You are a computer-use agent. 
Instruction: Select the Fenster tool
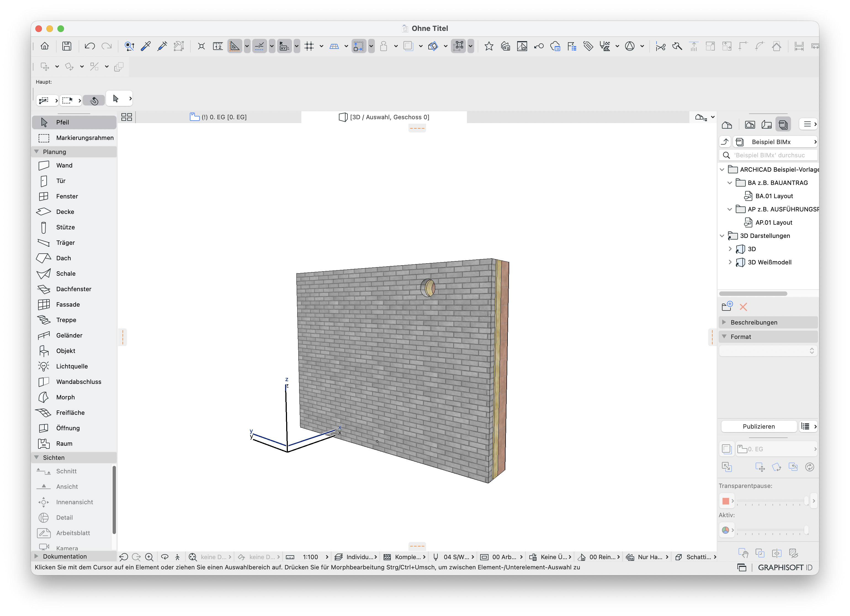pyautogui.click(x=74, y=196)
